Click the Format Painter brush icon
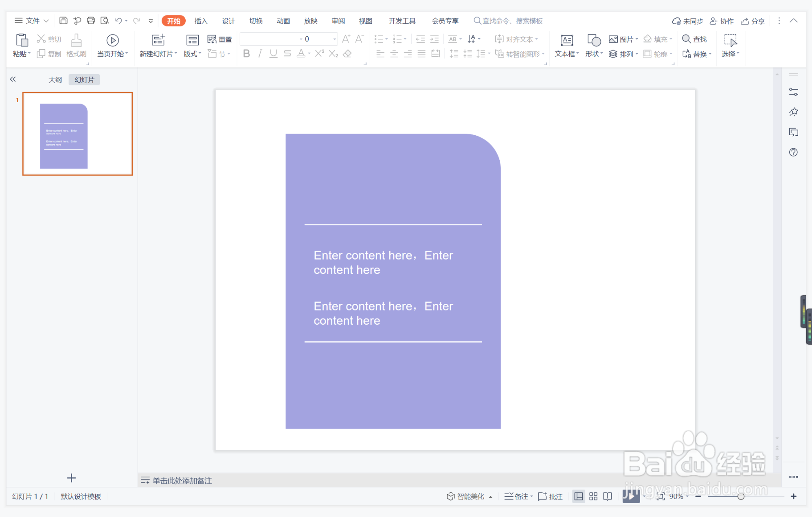The height and width of the screenshot is (517, 812). (76, 40)
